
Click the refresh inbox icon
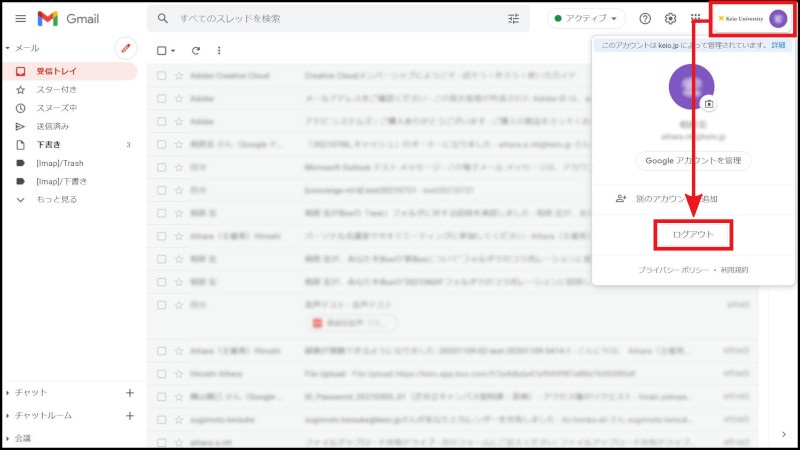[196, 50]
